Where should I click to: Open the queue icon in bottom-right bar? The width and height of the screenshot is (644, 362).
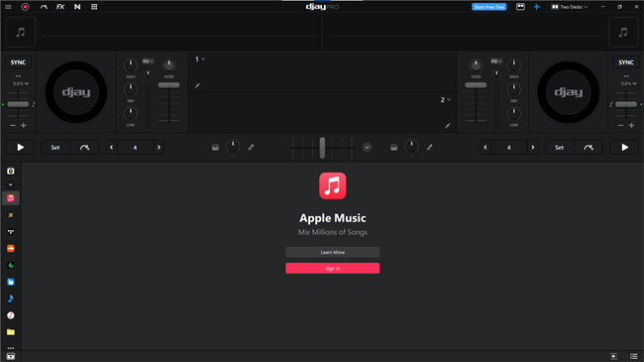click(x=613, y=357)
